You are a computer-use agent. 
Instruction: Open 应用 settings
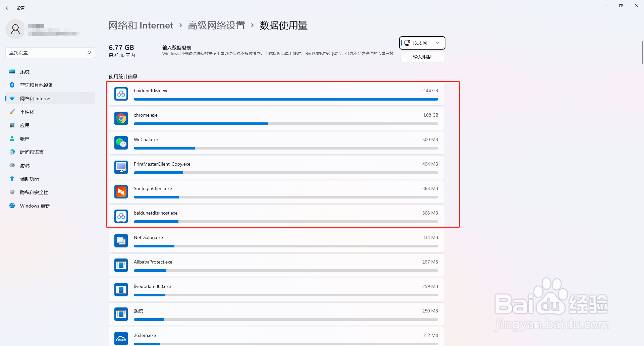[50, 125]
